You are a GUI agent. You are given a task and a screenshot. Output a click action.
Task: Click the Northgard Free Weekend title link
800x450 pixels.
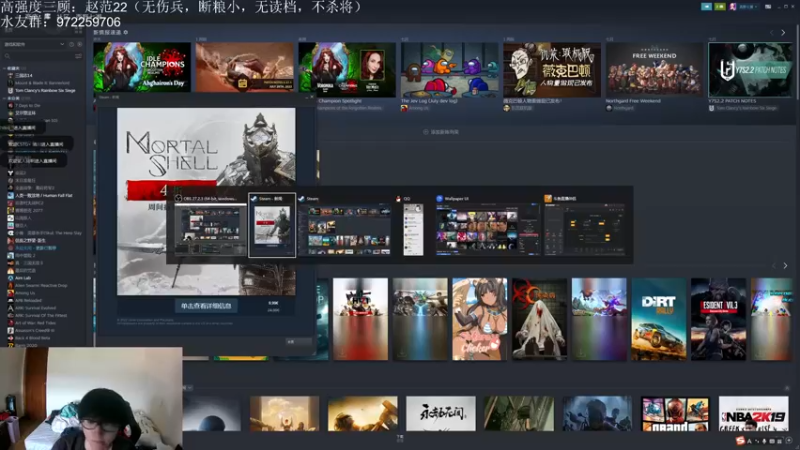click(x=633, y=101)
